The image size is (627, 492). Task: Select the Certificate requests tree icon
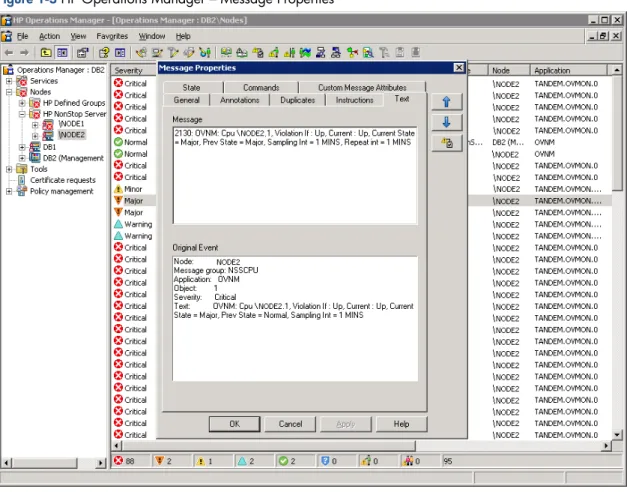[22, 180]
